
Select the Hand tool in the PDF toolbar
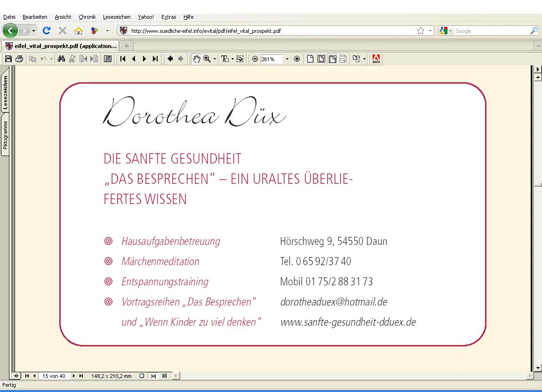(197, 59)
